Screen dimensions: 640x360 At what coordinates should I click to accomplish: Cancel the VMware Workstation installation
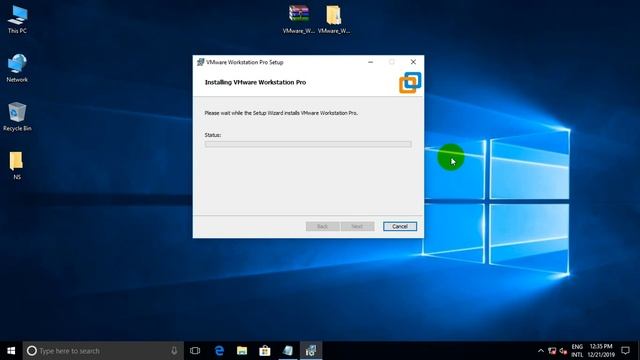click(400, 226)
